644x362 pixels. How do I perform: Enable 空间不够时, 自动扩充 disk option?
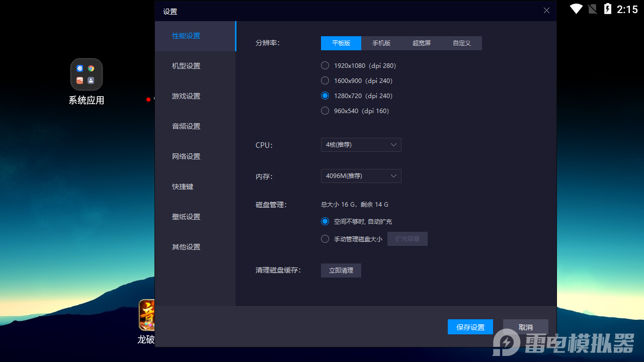[325, 221]
